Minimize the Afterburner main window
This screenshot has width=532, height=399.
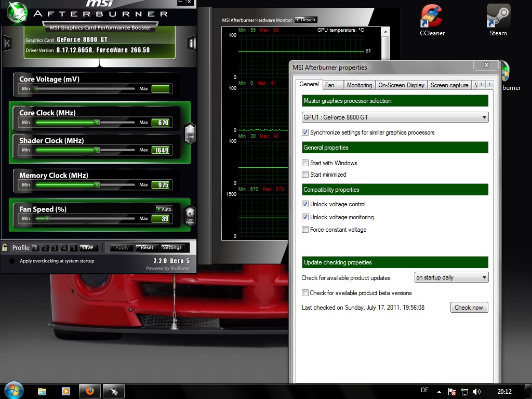click(181, 3)
